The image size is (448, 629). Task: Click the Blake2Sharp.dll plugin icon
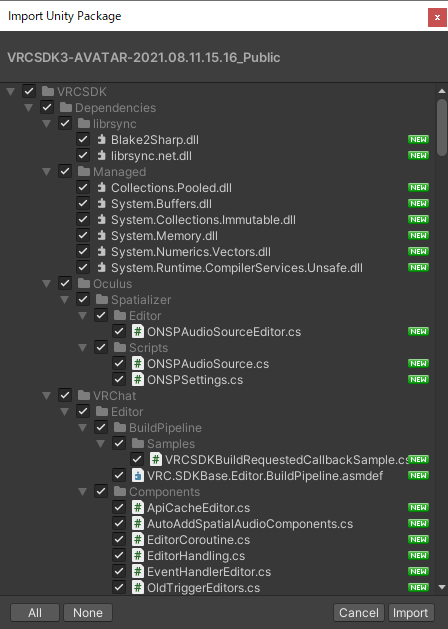(102, 140)
